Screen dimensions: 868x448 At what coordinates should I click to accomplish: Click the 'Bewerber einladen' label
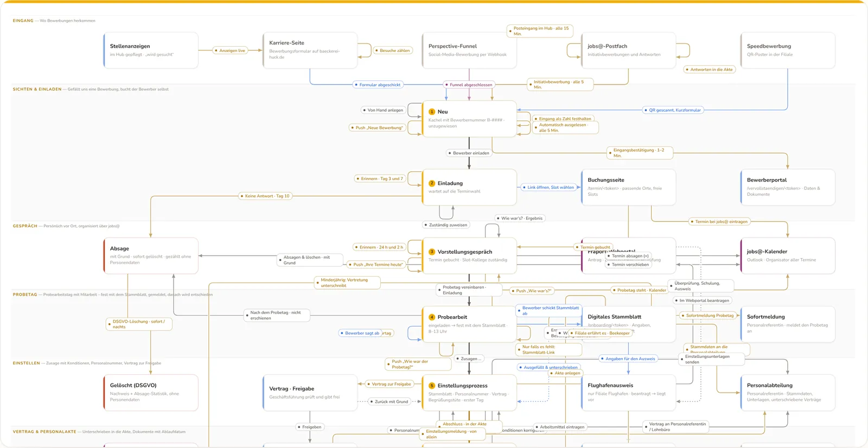(469, 153)
